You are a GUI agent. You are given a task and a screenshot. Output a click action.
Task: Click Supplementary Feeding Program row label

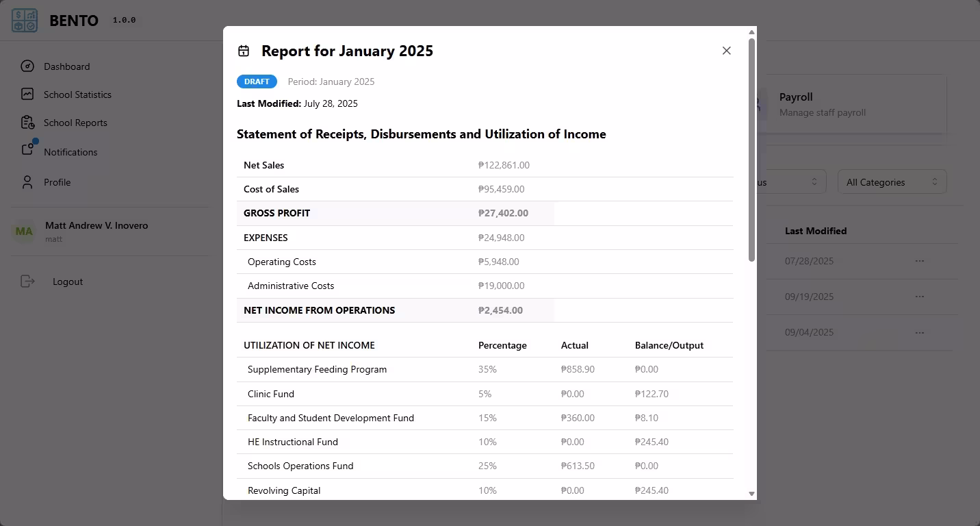pos(318,369)
